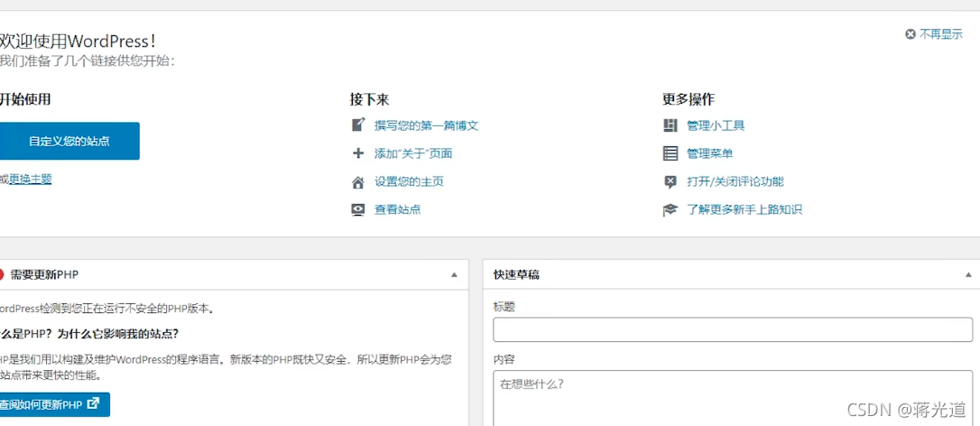Collapse the 快速草稿 panel

coord(969,274)
